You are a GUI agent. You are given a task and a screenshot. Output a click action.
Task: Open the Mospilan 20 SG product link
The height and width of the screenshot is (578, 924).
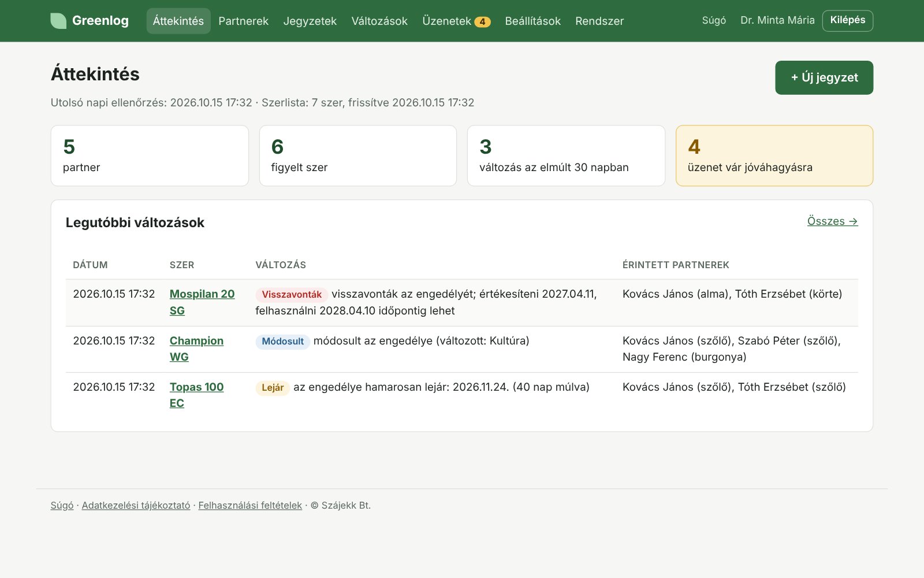coord(202,302)
